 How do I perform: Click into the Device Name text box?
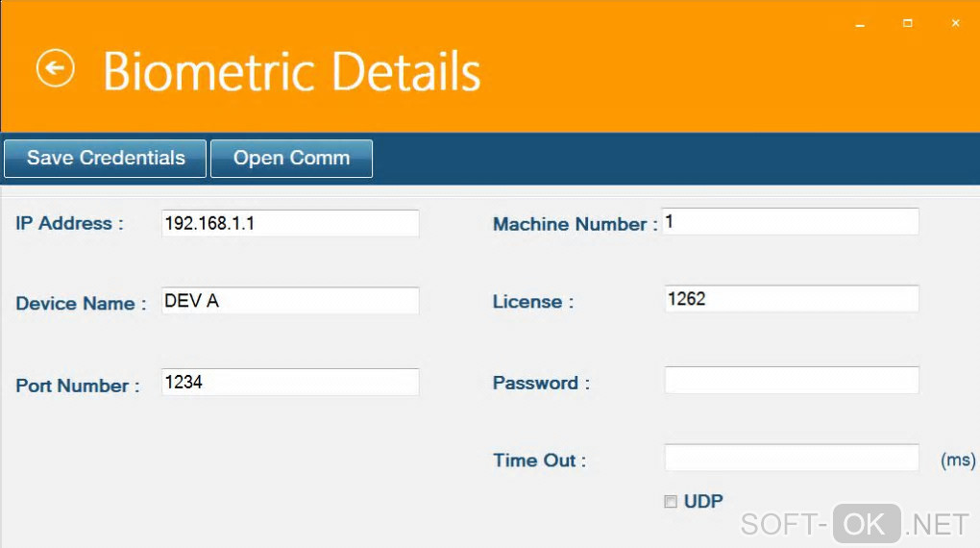point(290,301)
